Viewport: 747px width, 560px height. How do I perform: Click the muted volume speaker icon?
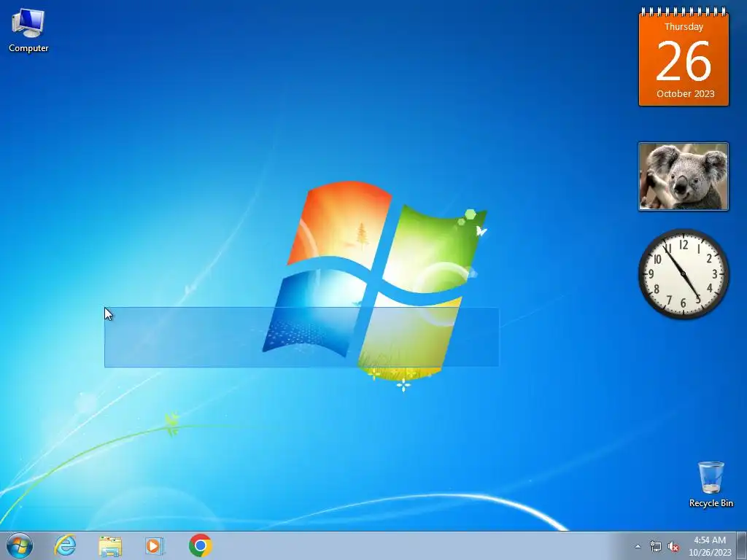(673, 547)
